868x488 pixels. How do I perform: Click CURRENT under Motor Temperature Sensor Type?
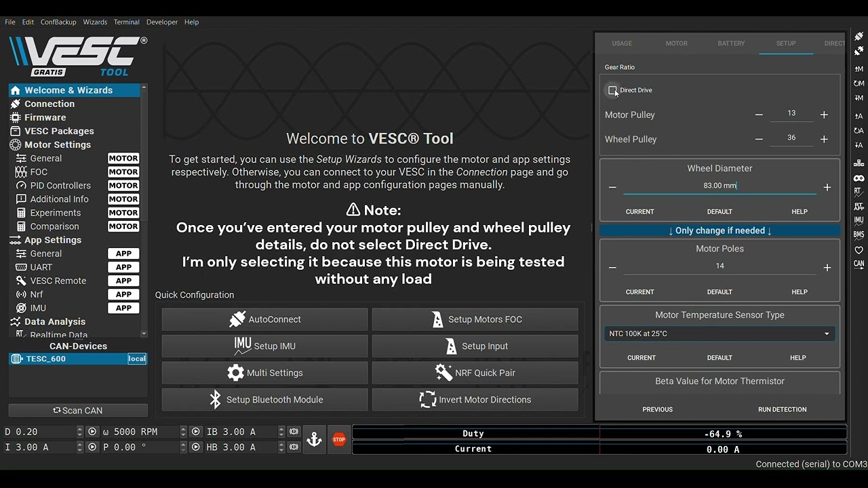coord(642,358)
